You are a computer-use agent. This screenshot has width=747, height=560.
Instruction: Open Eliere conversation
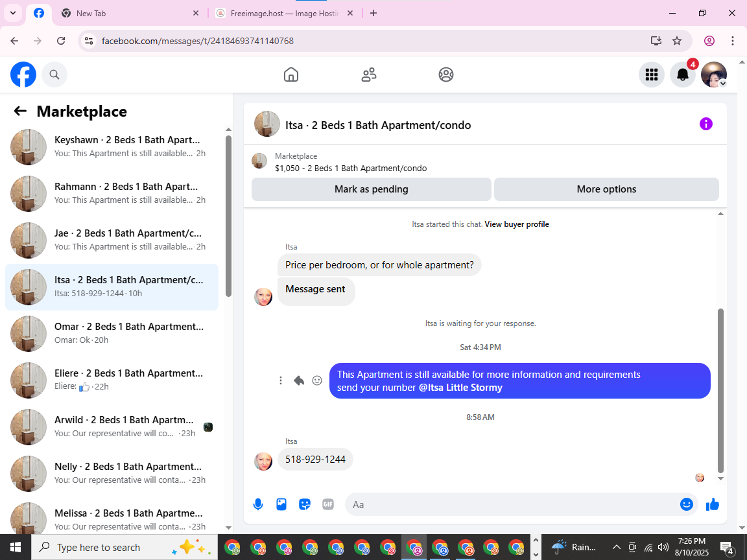click(x=112, y=380)
